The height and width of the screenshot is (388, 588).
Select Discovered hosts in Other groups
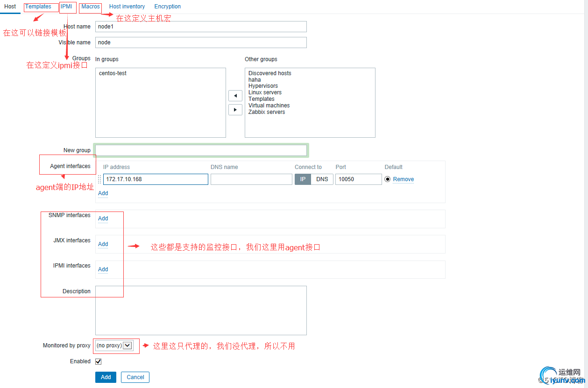270,73
